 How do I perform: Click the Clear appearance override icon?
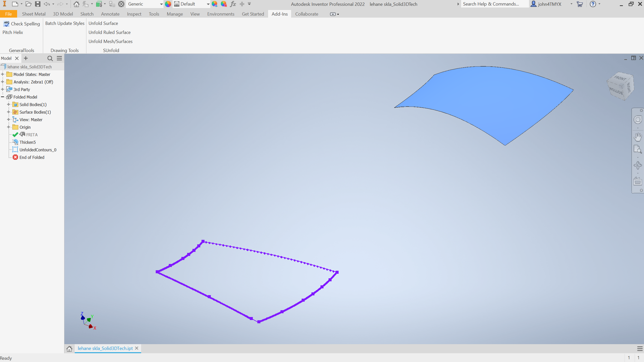tap(224, 4)
